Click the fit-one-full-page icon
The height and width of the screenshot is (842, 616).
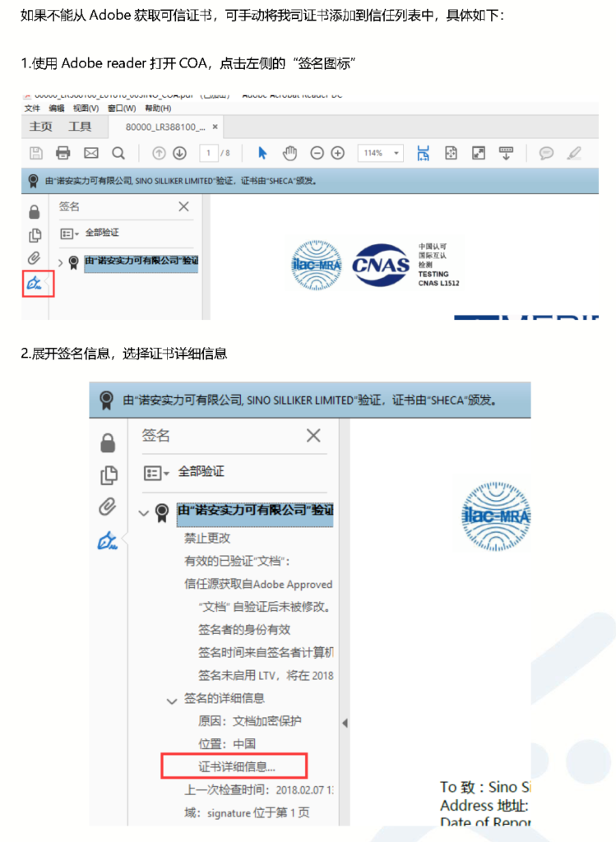click(x=452, y=153)
